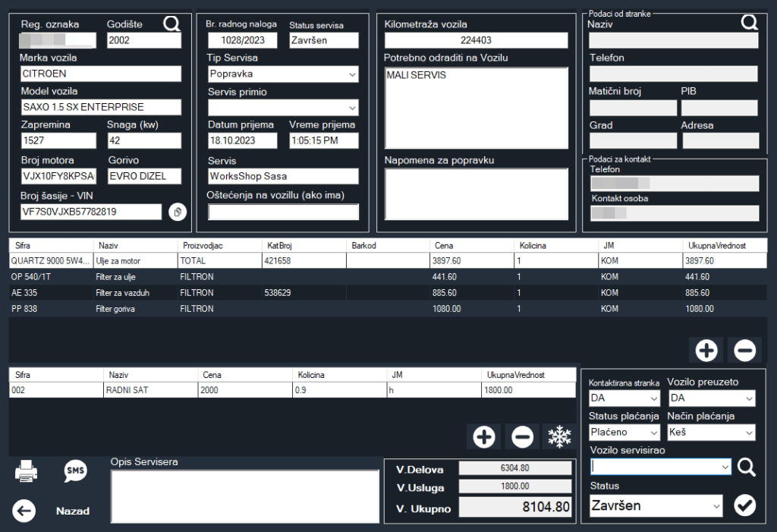Print the work order
This screenshot has height=532, width=777.
click(26, 472)
